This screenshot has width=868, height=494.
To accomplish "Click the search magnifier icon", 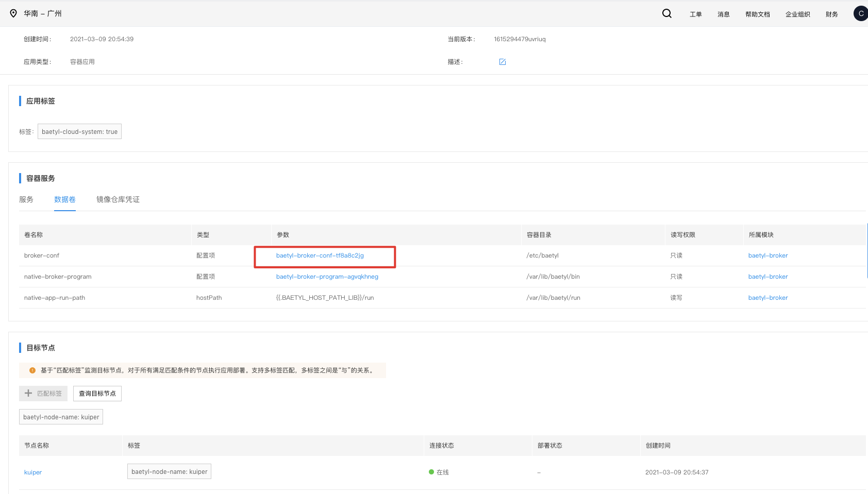I will coord(666,13).
